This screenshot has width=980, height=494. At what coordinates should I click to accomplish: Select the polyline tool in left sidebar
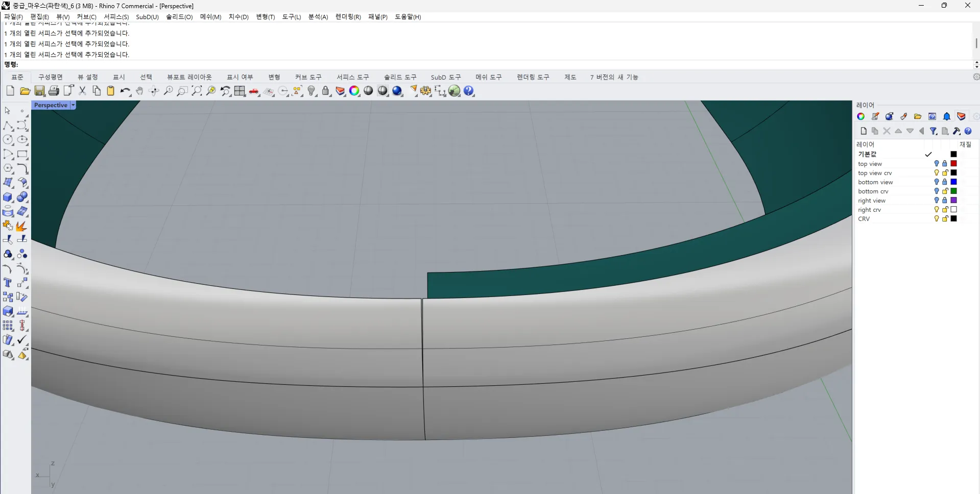[8, 126]
